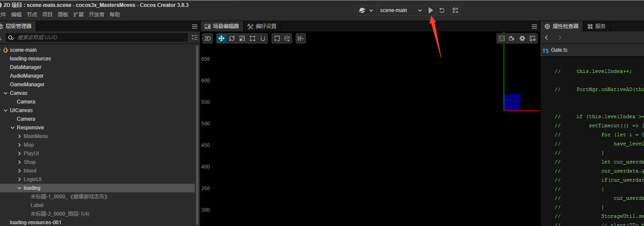Click the Gate.ts file title in inspector
This screenshot has width=644, height=226.
[x=559, y=50]
